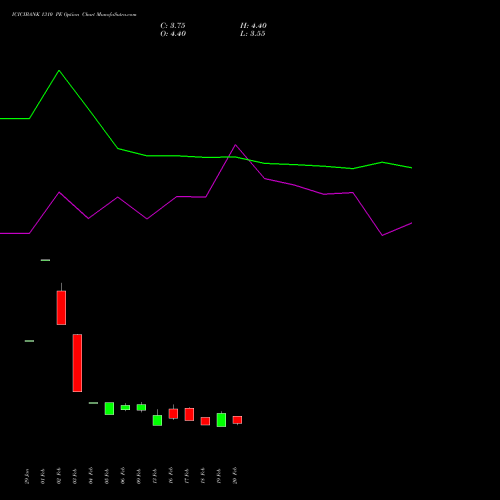The image size is (500, 500).
Task: Select the close value C: 3.75
Action: click(173, 26)
